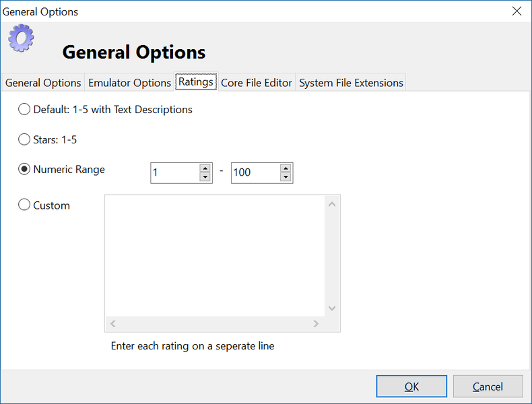Viewport: 532px width, 404px height.
Task: Select the Numeric Range radio button
Action: [x=24, y=170]
